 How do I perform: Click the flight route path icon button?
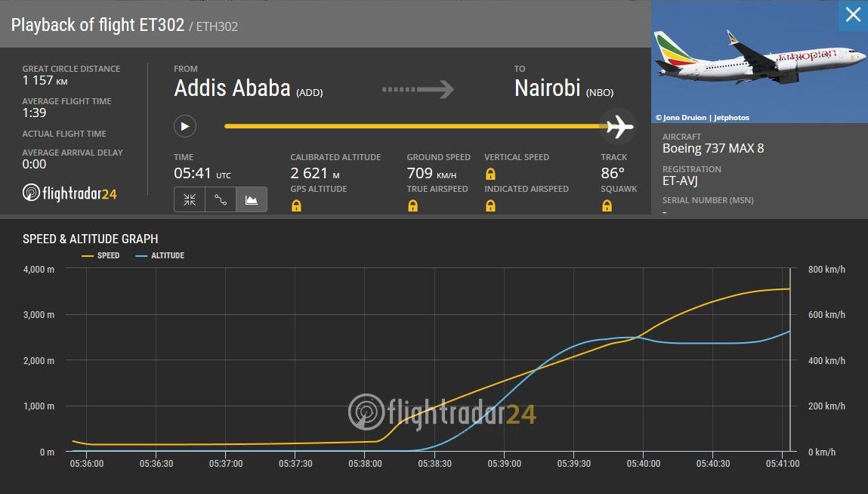coord(221,199)
